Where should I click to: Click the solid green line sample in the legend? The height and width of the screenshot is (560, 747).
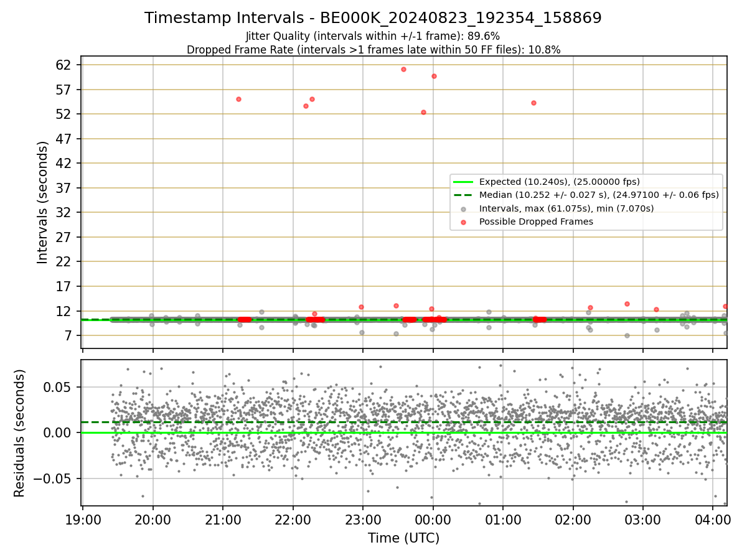[463, 182]
